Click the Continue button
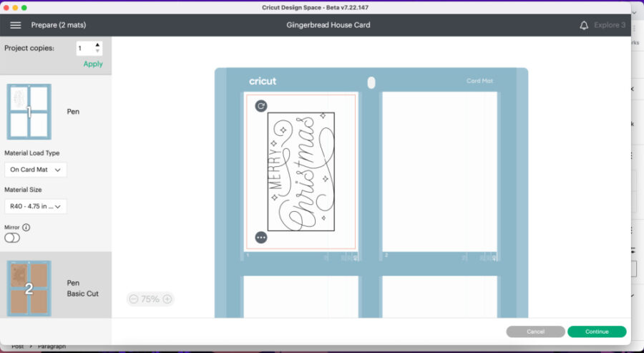The height and width of the screenshot is (353, 644). tap(597, 332)
